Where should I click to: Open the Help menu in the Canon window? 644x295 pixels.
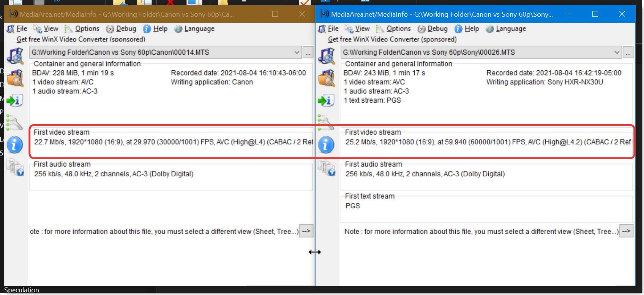point(155,29)
